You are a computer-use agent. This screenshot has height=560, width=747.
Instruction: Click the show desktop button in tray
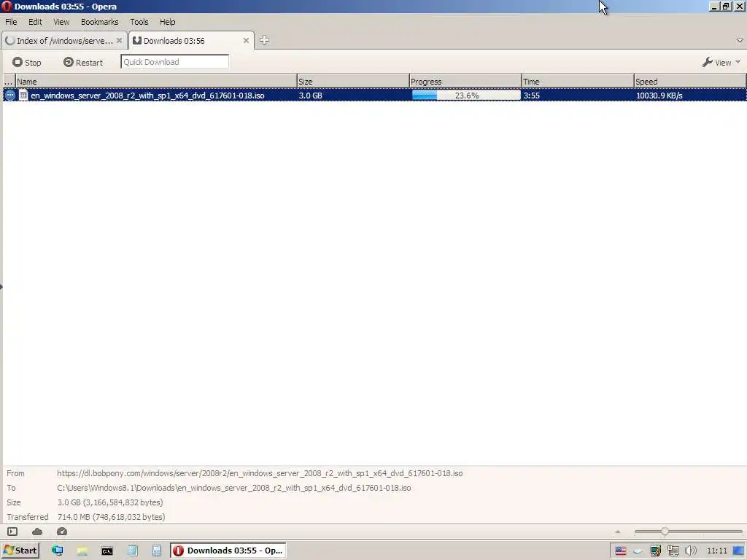[739, 551]
